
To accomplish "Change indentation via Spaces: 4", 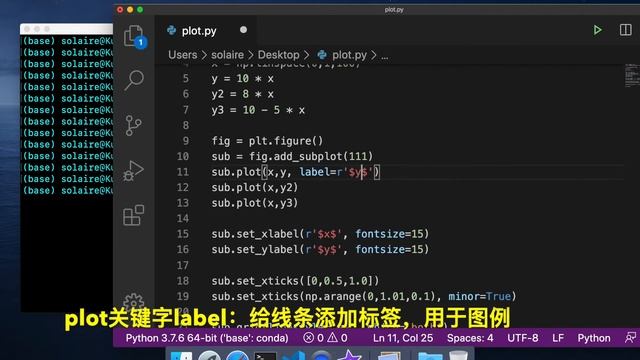I will click(x=470, y=338).
